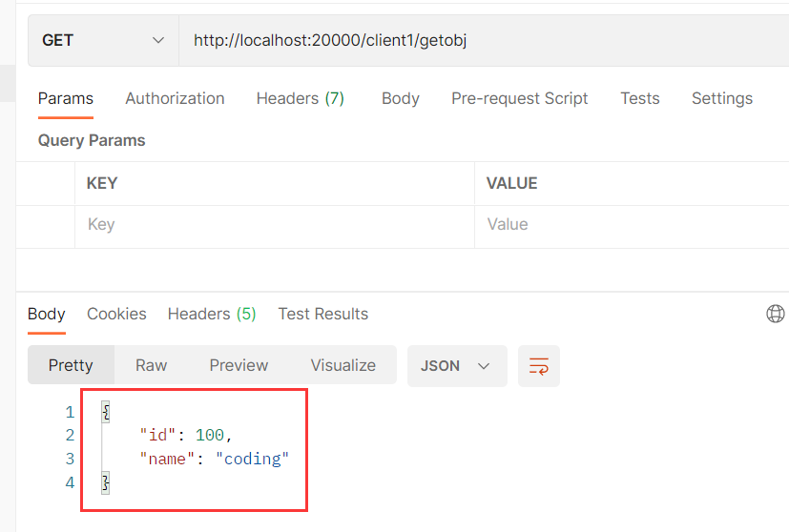Go to the Tests tab
789x532 pixels.
pyautogui.click(x=639, y=98)
